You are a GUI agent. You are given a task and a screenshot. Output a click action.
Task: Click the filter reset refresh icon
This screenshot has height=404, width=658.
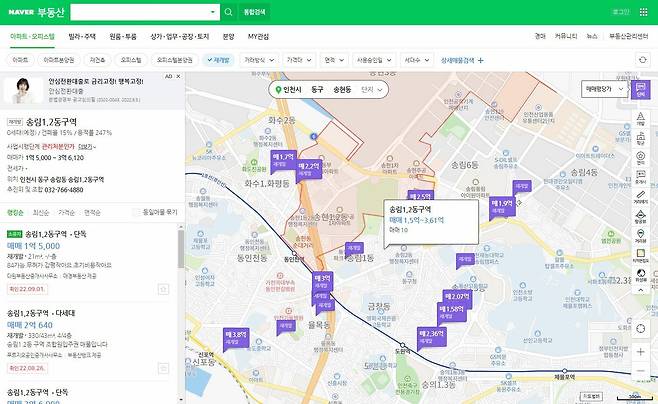click(x=640, y=60)
